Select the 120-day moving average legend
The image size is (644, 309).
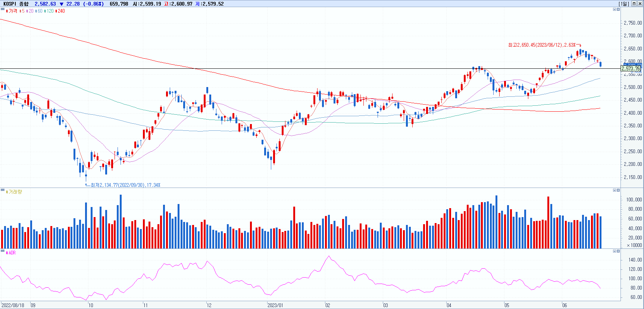coord(49,11)
